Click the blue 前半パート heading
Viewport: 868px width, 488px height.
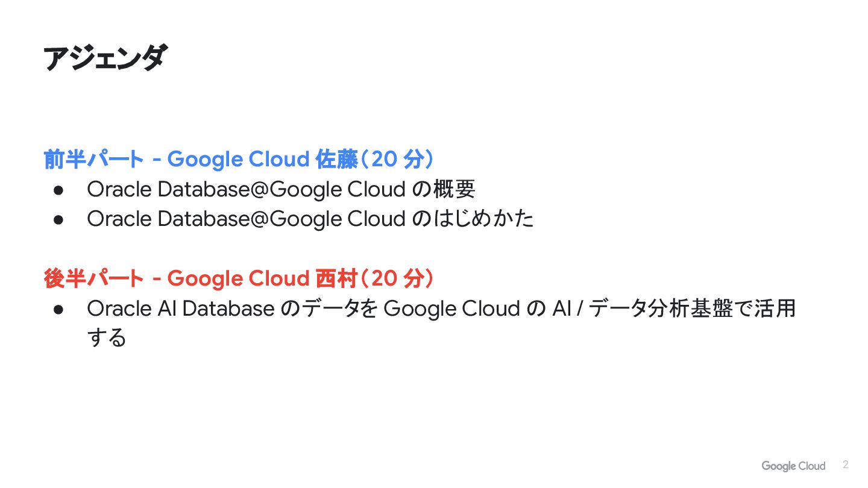[93, 159]
